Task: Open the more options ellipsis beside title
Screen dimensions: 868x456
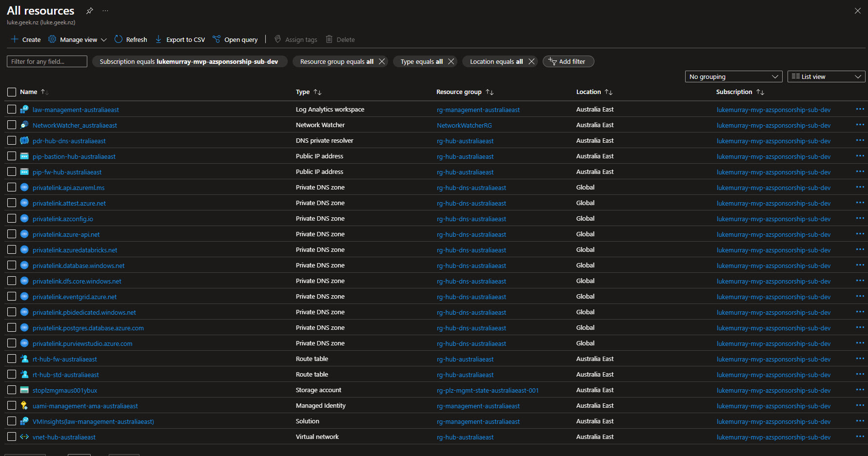Action: pos(105,11)
